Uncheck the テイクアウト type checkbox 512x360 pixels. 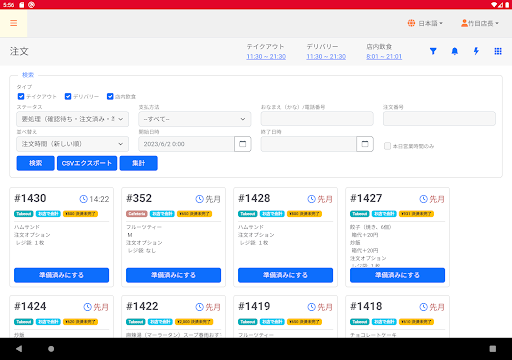coord(21,96)
